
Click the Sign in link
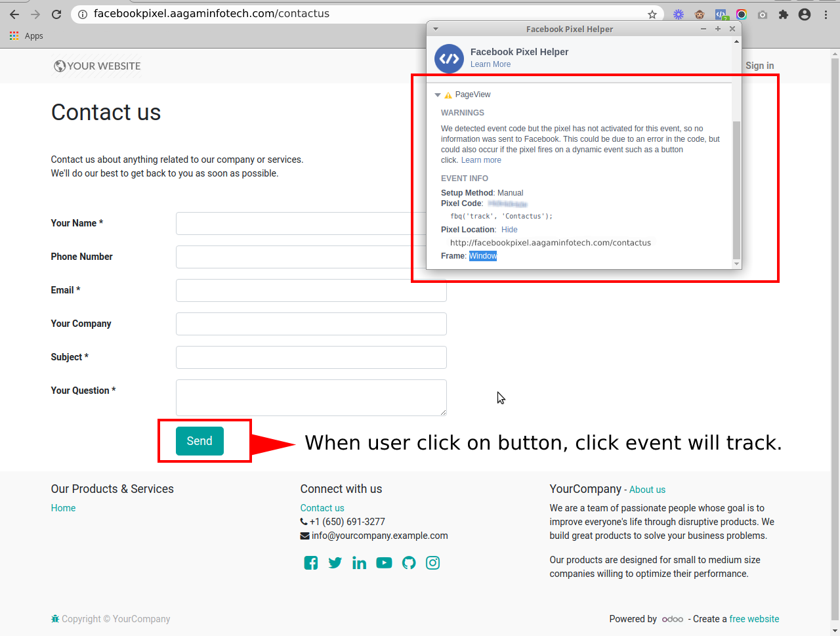click(759, 66)
